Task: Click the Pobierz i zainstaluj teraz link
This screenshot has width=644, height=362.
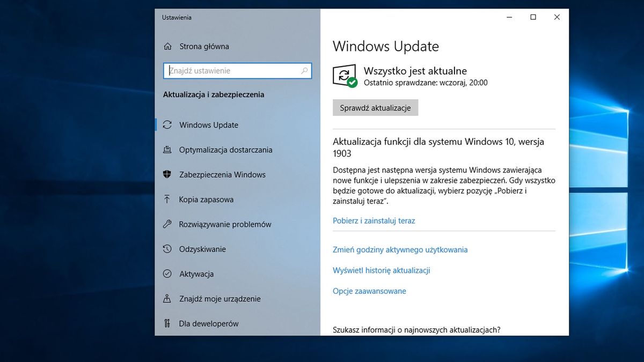Action: pos(374,220)
